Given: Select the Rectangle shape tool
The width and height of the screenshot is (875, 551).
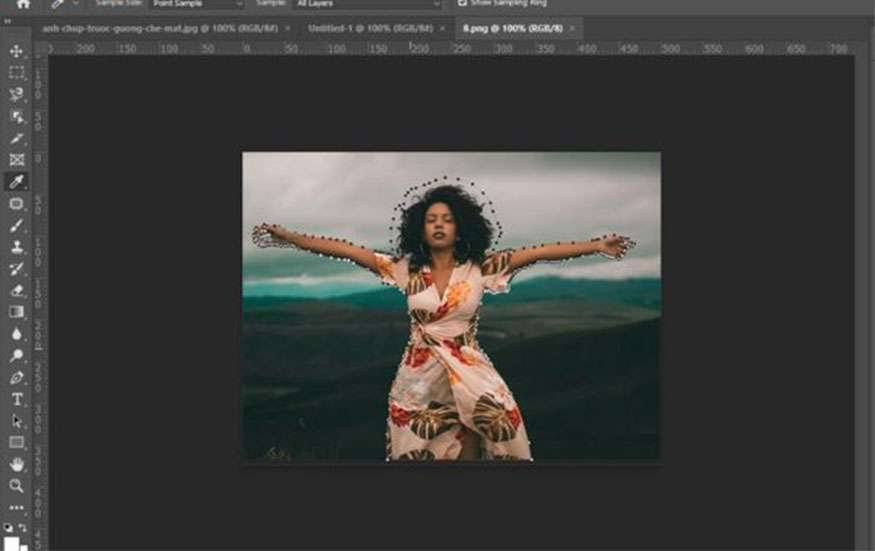Looking at the screenshot, I should pyautogui.click(x=16, y=442).
